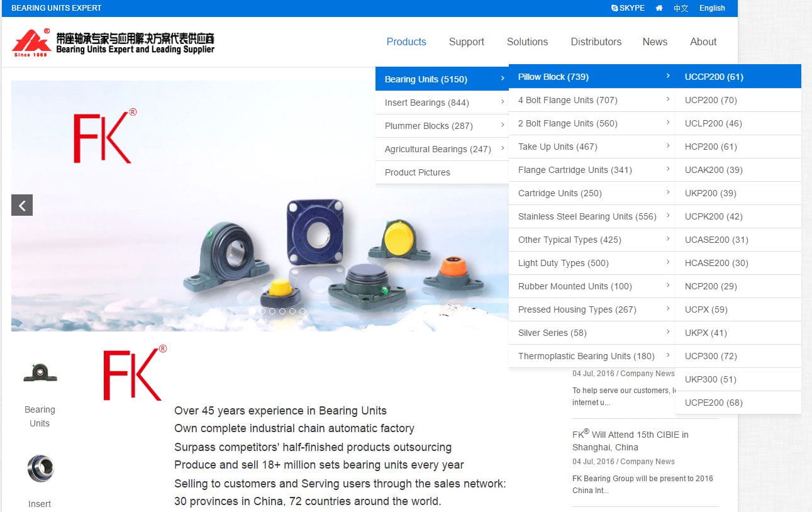Open the Solutions menu

(527, 42)
